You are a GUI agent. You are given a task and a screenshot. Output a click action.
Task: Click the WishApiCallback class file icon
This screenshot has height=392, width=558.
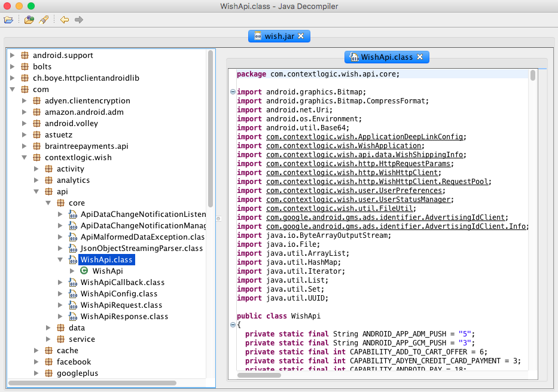coord(73,283)
